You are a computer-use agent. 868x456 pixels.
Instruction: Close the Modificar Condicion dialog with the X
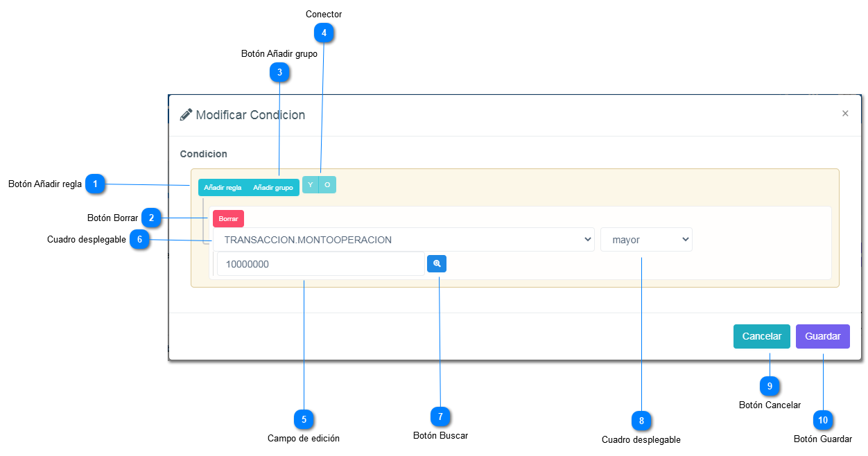(x=845, y=114)
